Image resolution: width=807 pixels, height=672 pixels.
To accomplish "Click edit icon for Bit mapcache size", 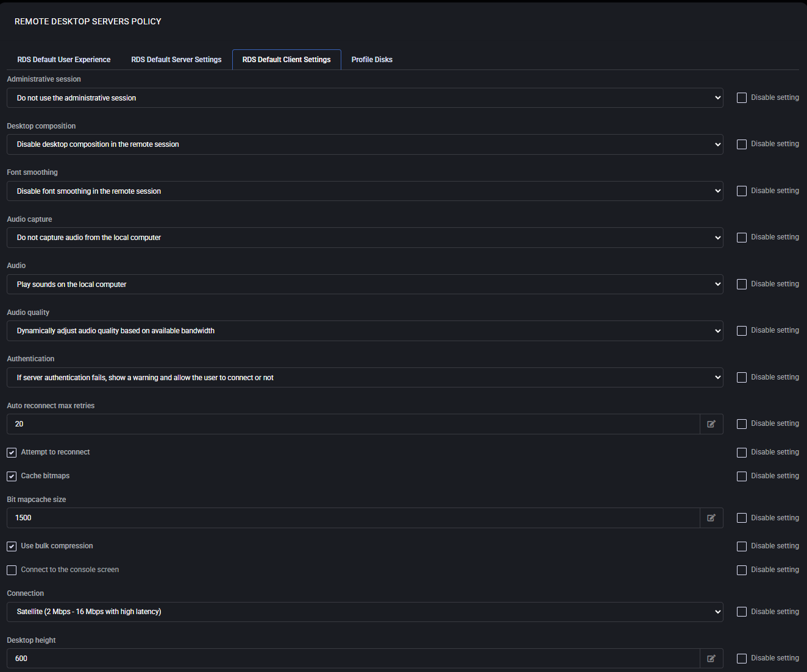I will [711, 518].
